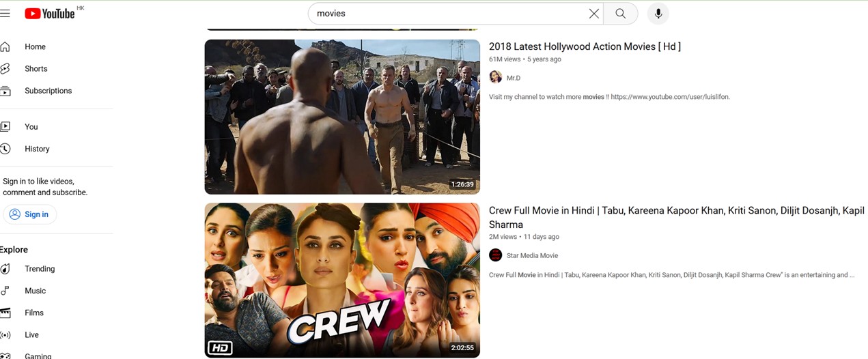Open Subscriptions from sidebar label
Screen dimensions: 868x359
[x=48, y=91]
